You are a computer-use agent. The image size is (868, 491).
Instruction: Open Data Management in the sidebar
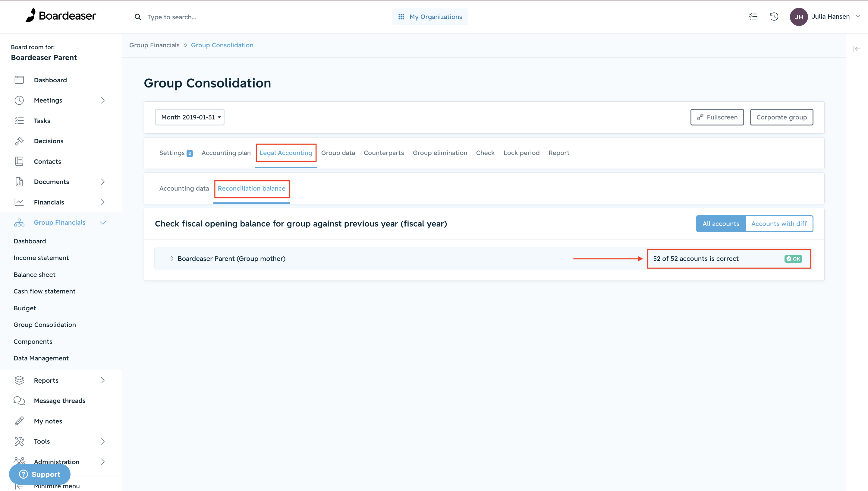pyautogui.click(x=41, y=358)
